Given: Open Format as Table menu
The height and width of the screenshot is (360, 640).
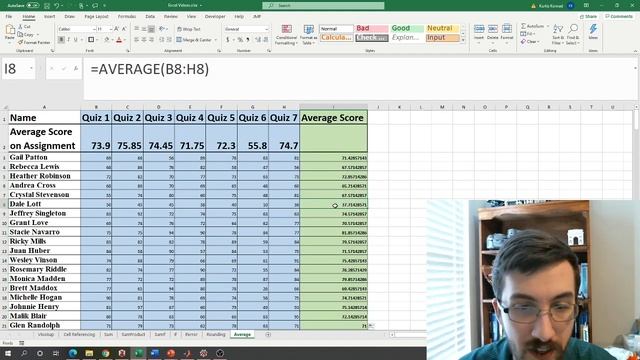Looking at the screenshot, I should click(308, 34).
